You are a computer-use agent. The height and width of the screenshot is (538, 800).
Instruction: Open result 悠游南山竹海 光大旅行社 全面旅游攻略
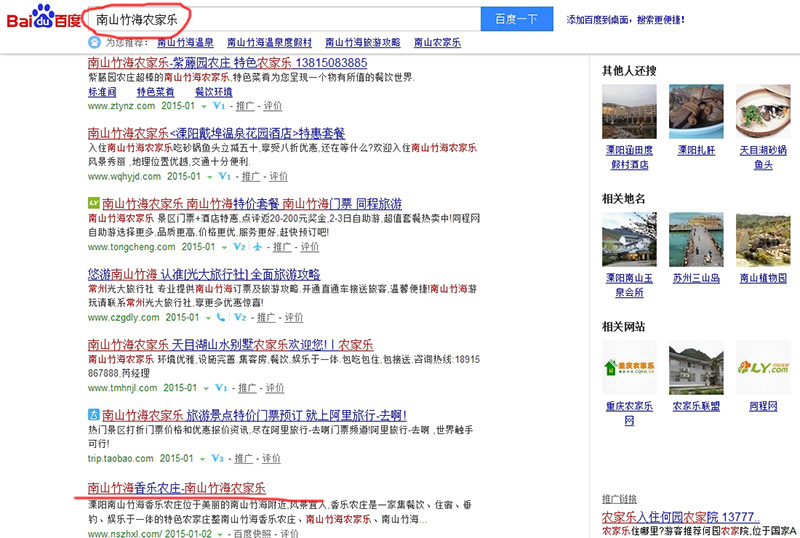[204, 274]
